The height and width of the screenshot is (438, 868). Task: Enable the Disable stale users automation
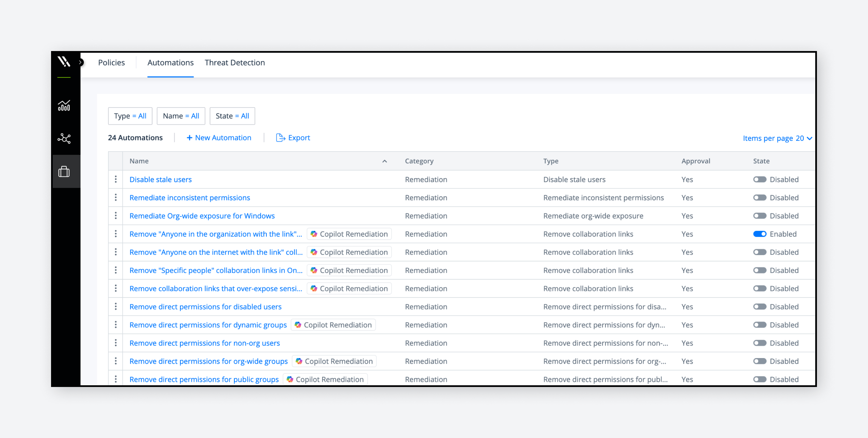(x=760, y=179)
